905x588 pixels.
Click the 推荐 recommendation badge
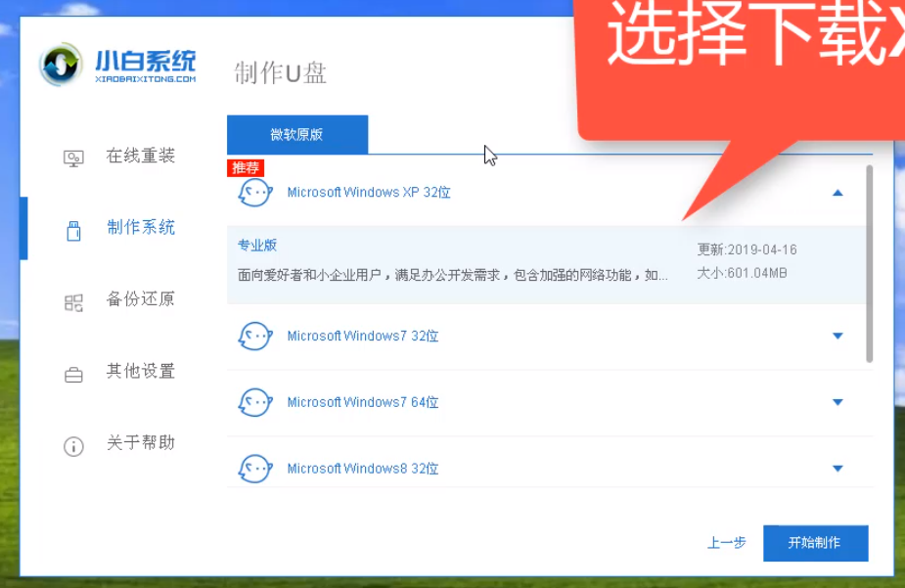point(245,167)
